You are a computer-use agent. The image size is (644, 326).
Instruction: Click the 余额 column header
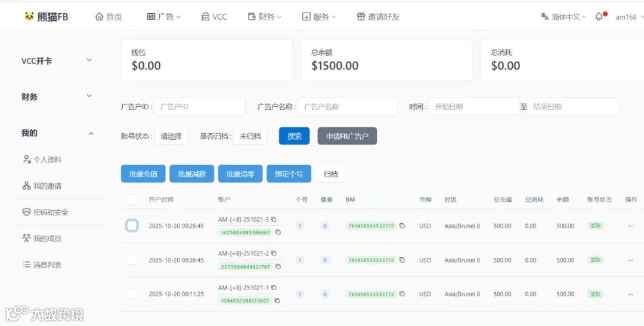coord(563,200)
